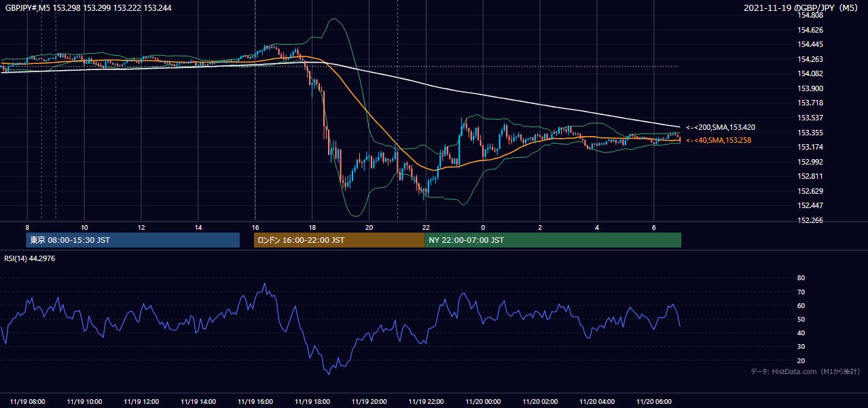Click RSI scale level 50
Screen dimensions: 868x408
tap(801, 319)
